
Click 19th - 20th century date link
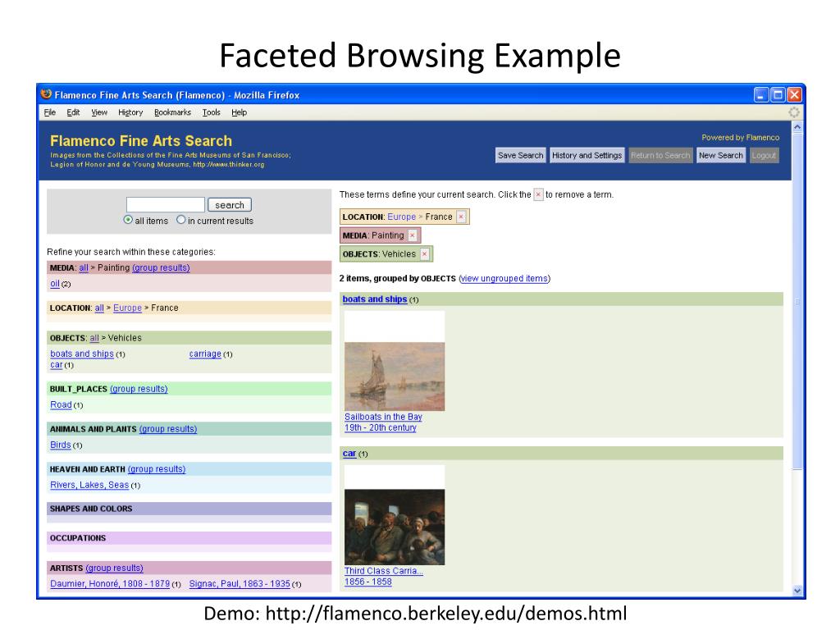[381, 427]
